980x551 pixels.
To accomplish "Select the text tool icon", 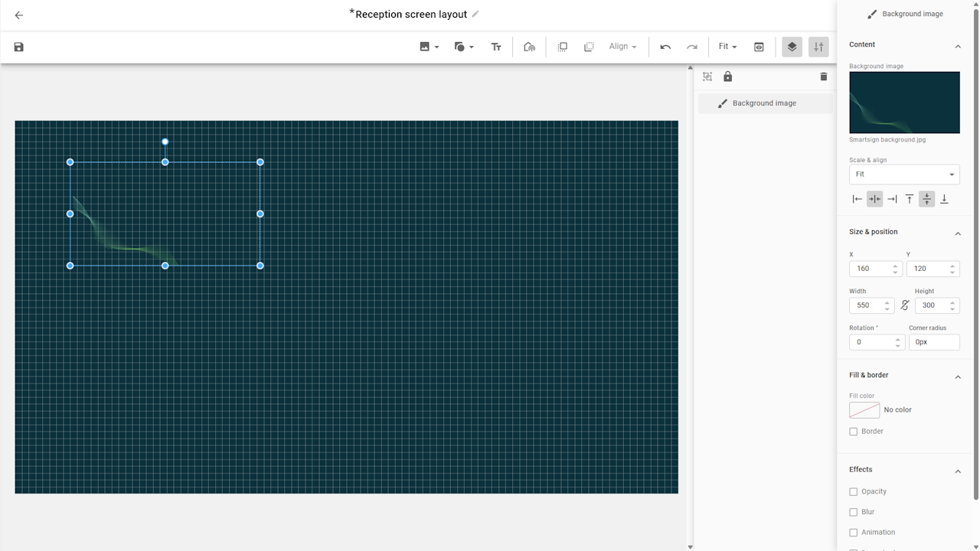I will click(x=496, y=47).
